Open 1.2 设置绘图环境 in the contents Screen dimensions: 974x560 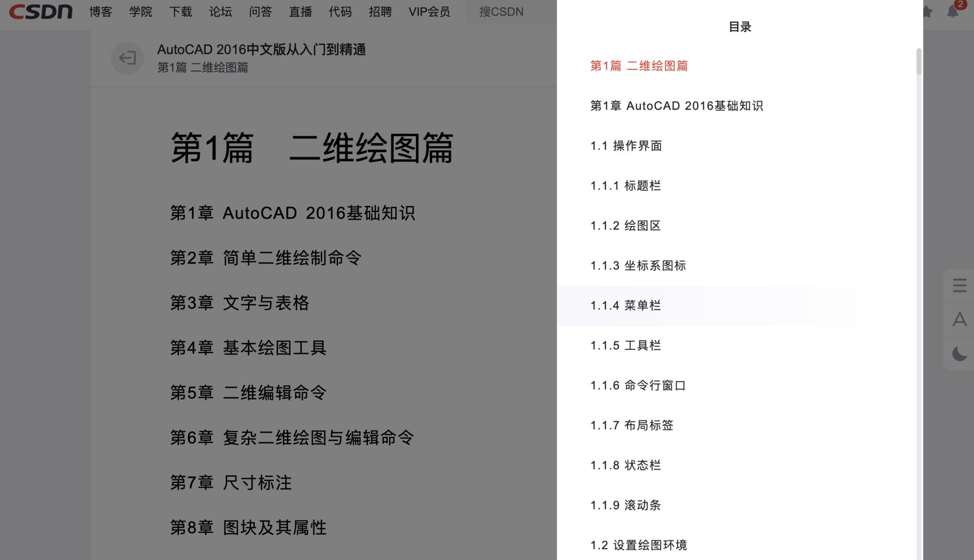pos(638,545)
